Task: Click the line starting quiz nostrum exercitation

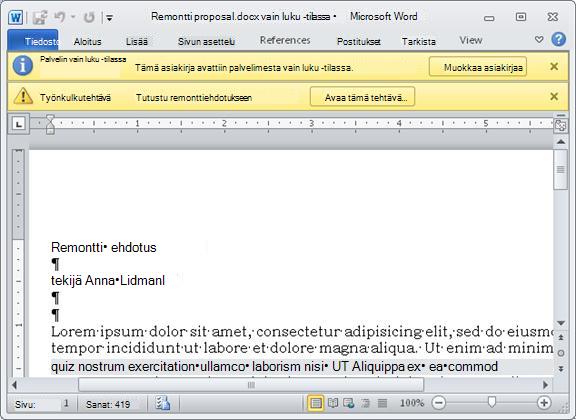Action: 274,366
